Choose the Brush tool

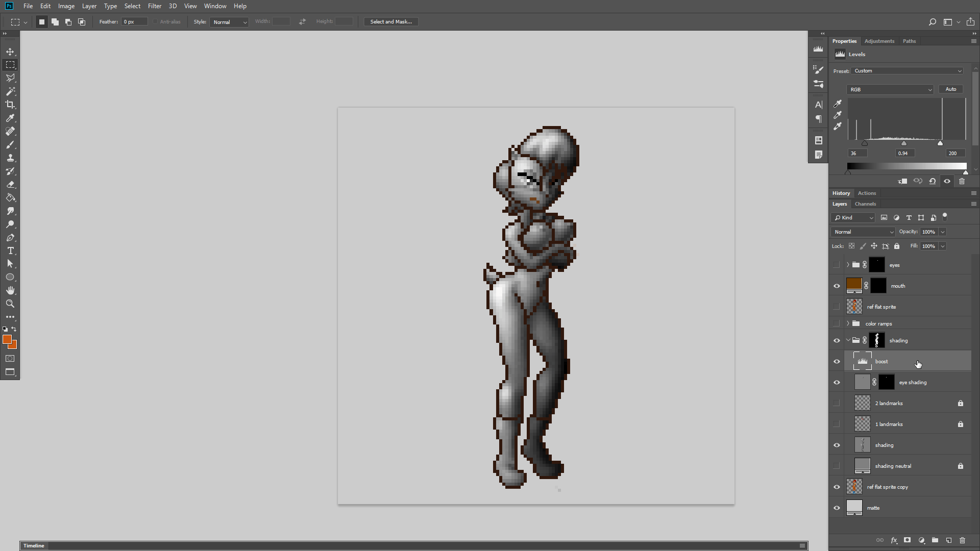click(10, 144)
